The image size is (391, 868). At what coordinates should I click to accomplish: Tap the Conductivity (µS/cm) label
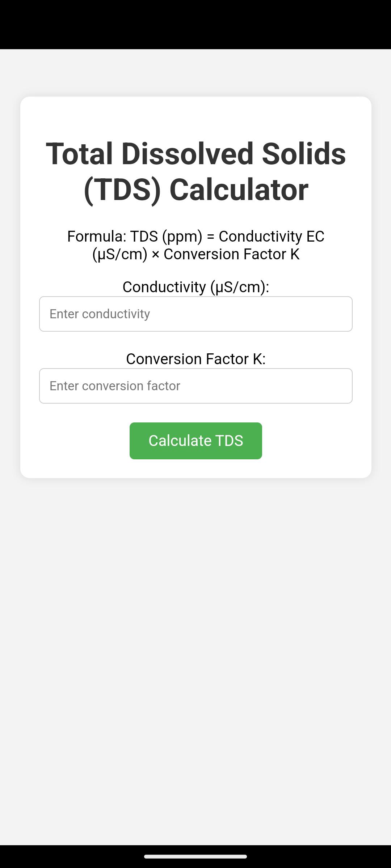pos(195,287)
